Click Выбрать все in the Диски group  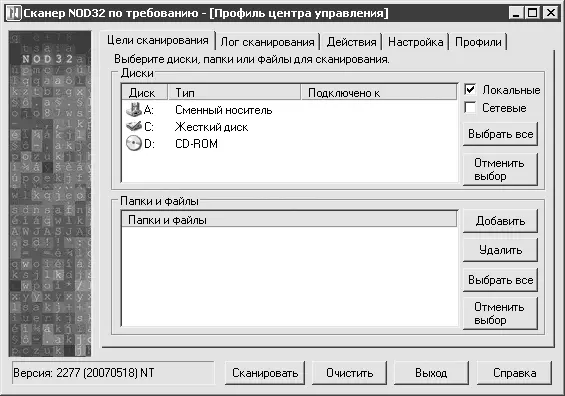pos(501,134)
